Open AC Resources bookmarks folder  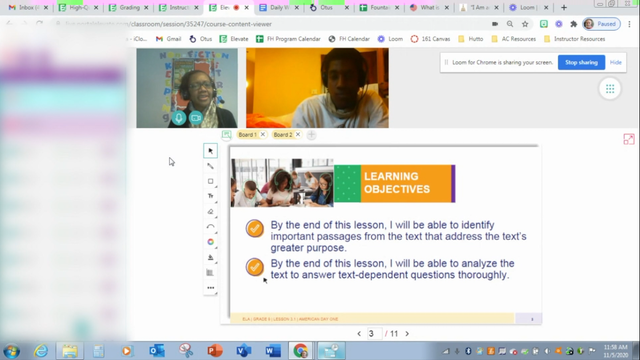coord(513,39)
